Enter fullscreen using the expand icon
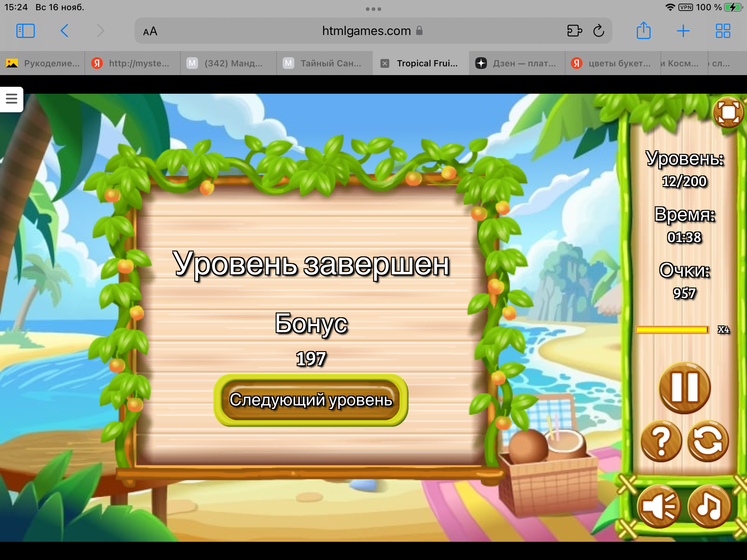Viewport: 747px width, 560px height. click(728, 112)
